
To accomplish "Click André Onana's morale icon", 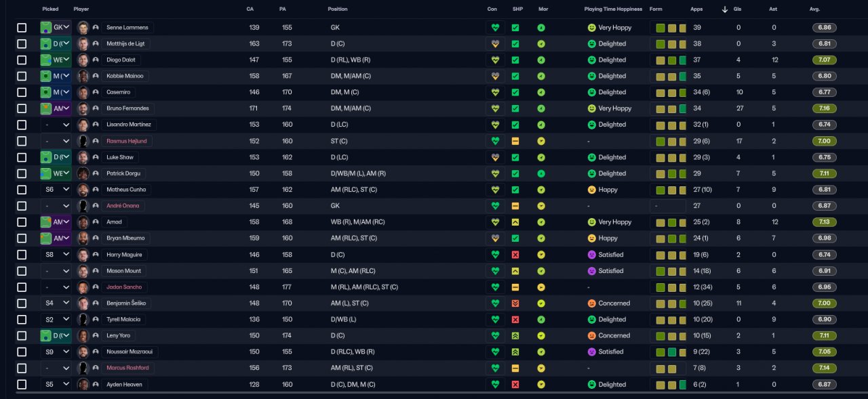I will (541, 207).
